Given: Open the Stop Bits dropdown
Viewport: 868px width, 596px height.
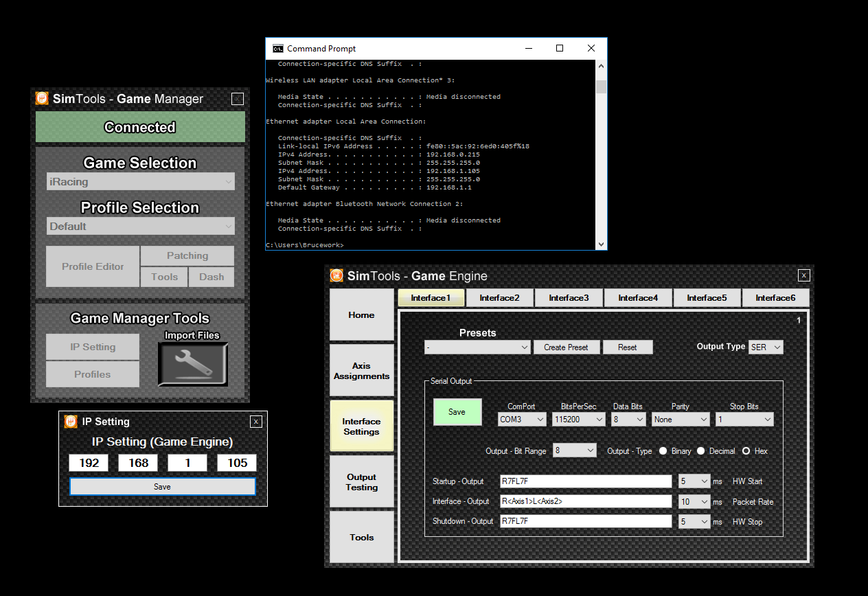Looking at the screenshot, I should tap(744, 419).
